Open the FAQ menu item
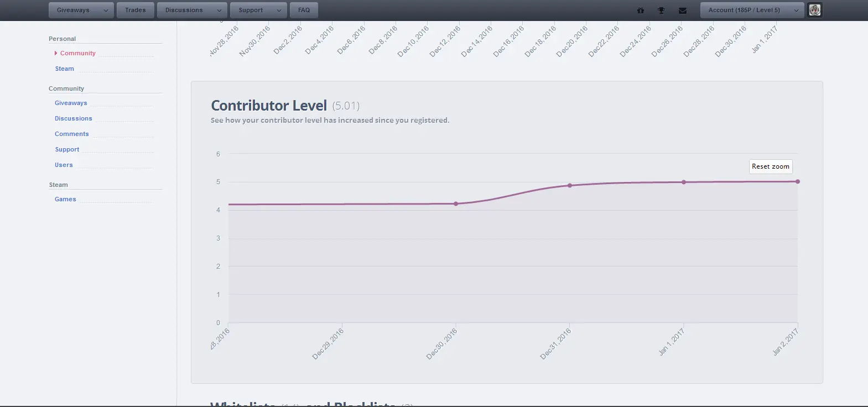868x407 pixels. point(304,10)
